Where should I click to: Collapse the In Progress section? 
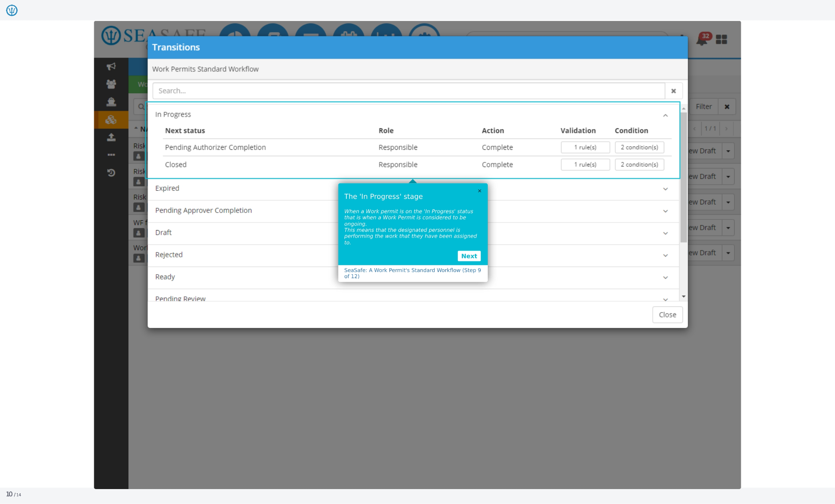[x=665, y=115]
